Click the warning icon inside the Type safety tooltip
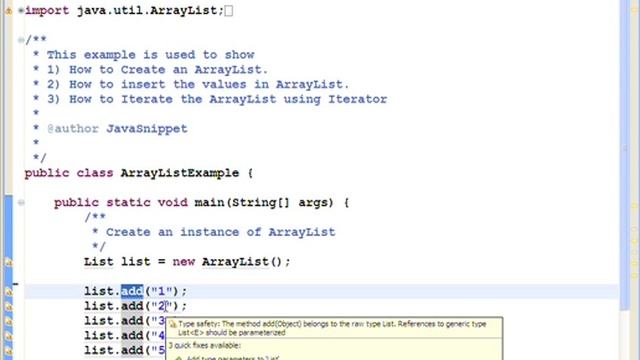640x360 pixels. click(173, 324)
